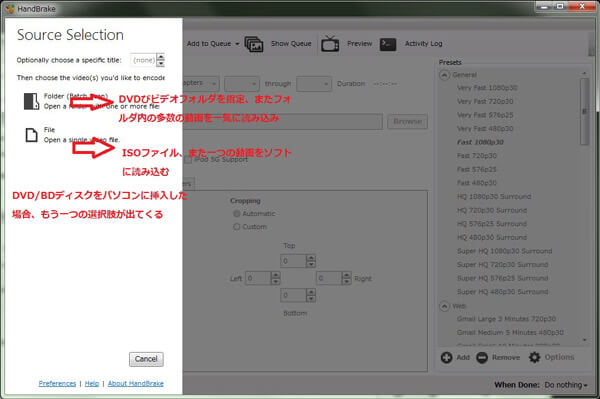Select the Gmail Large 3 Minutes 720p30 preset
Viewport: 600px width, 399px height.
pyautogui.click(x=506, y=319)
